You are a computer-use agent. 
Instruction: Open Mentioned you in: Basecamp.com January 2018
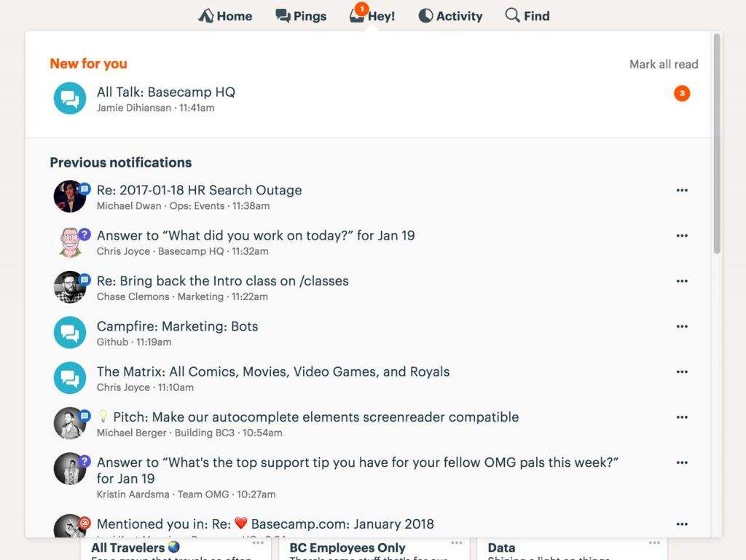(265, 524)
